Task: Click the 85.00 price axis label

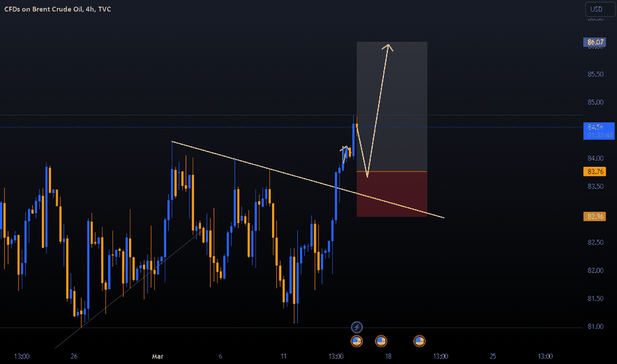Action: (x=595, y=103)
